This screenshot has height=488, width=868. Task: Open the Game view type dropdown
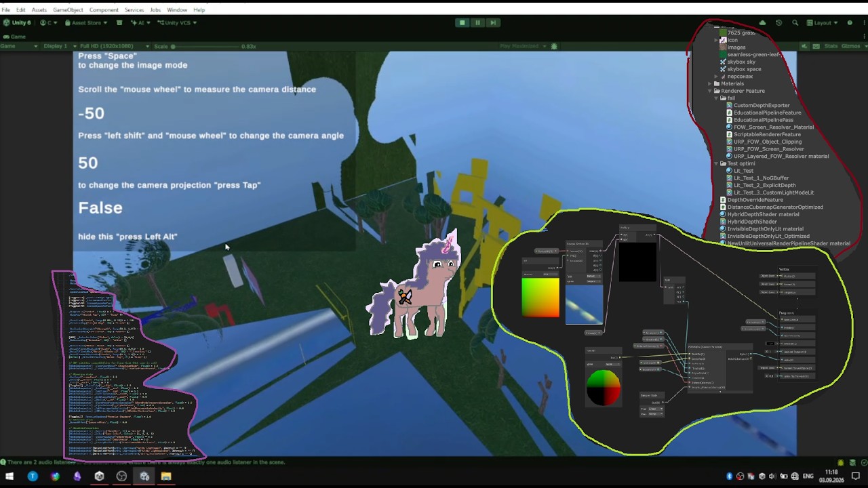(19, 46)
